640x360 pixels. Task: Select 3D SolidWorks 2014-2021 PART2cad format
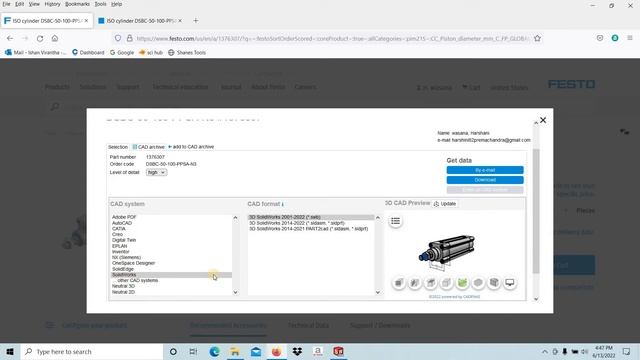point(308,229)
